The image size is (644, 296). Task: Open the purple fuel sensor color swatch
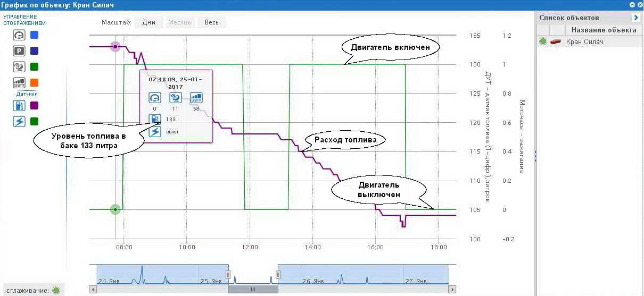point(34,106)
